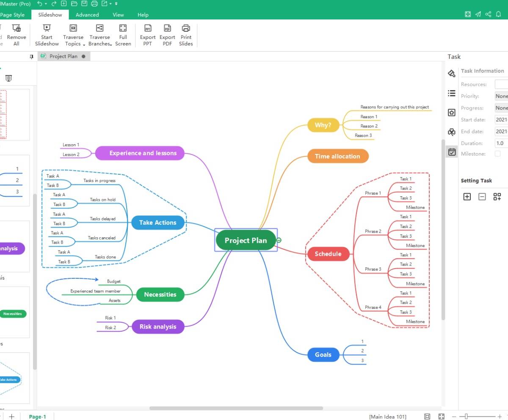Screen dimensions: 508x420
Task: Open the Priority dropdown in Task Information
Action: coord(501,96)
